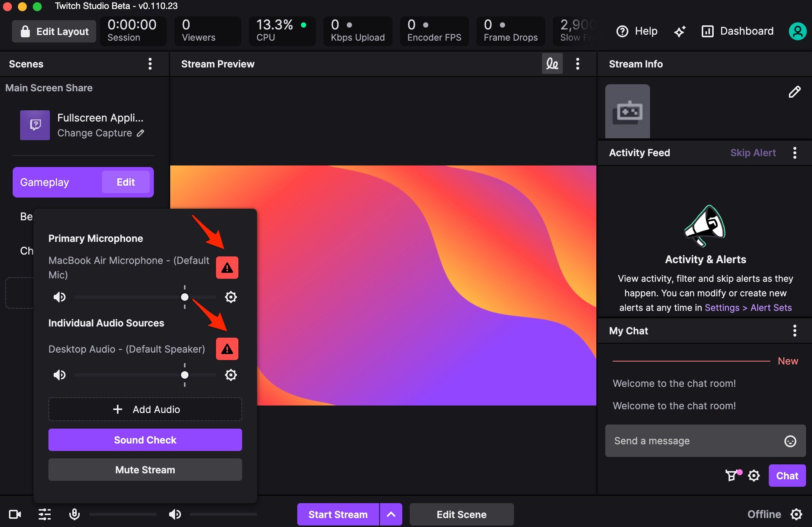Open the Scenes panel options menu
Image resolution: width=812 pixels, height=527 pixels.
[150, 64]
